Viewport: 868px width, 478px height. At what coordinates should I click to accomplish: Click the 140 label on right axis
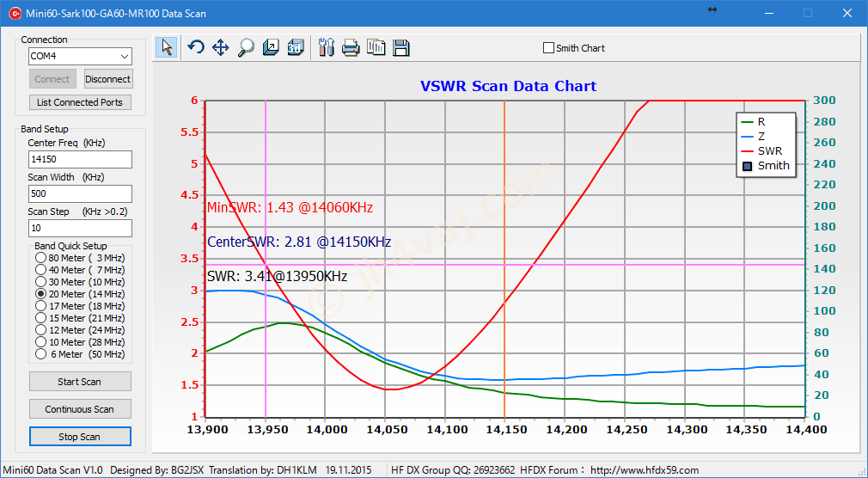(x=824, y=269)
